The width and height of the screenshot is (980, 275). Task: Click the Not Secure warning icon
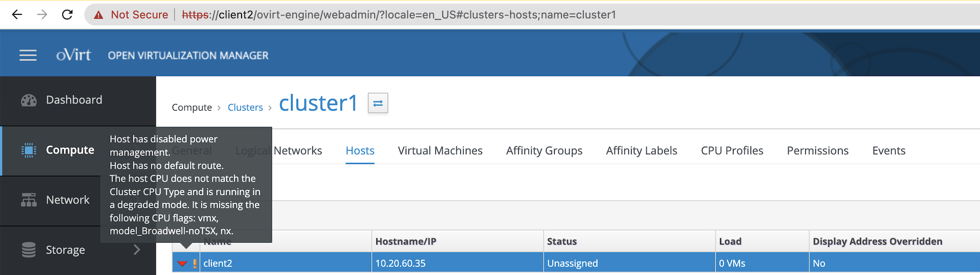pyautogui.click(x=99, y=15)
